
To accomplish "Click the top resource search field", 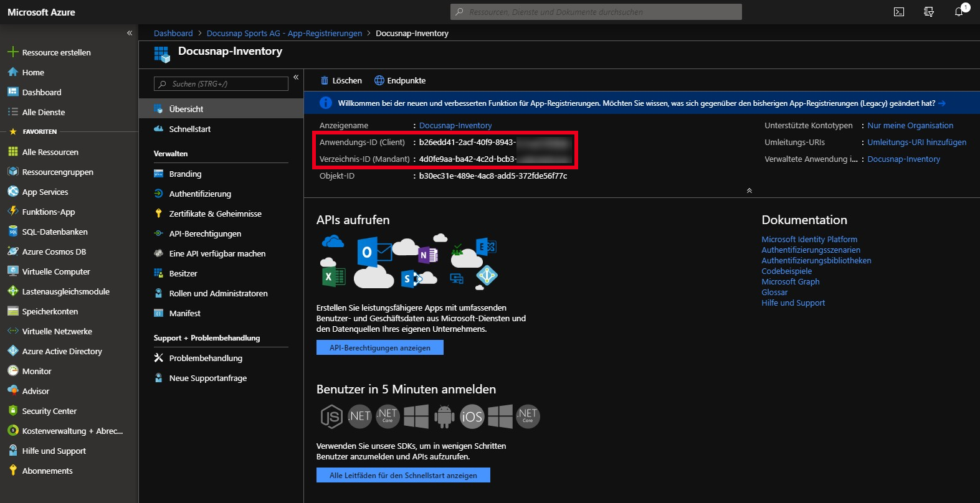I will [x=596, y=12].
